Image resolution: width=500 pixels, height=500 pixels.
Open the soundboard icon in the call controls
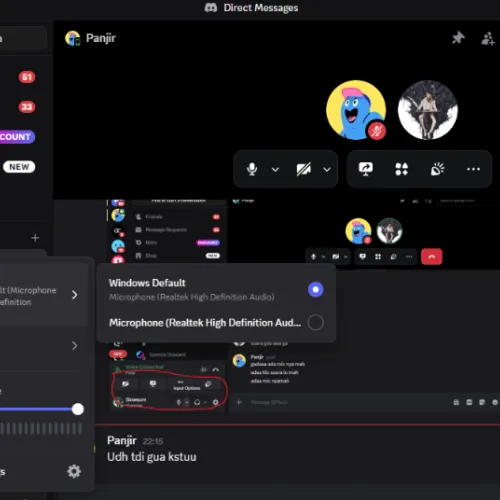tap(437, 169)
